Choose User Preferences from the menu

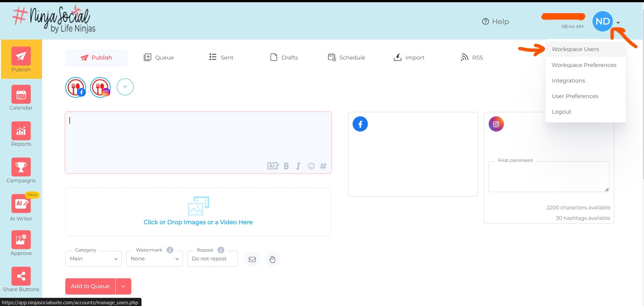[x=585, y=96]
